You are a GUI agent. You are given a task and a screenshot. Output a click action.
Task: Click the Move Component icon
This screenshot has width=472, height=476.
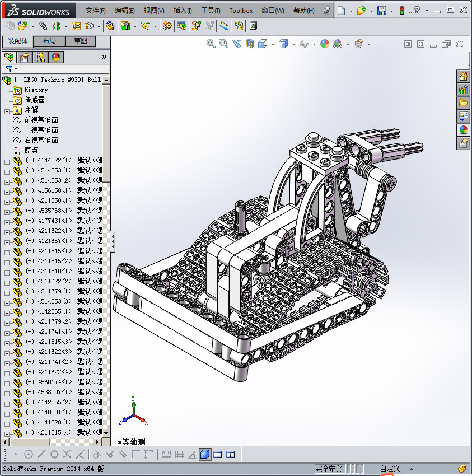coord(89,26)
